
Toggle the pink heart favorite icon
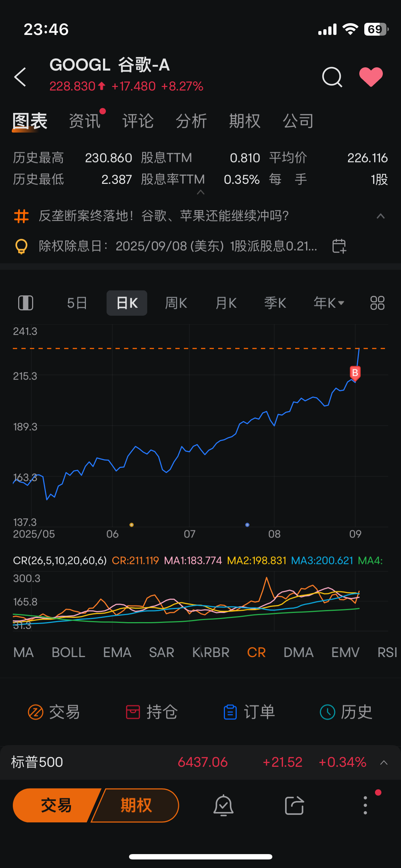coord(371,77)
